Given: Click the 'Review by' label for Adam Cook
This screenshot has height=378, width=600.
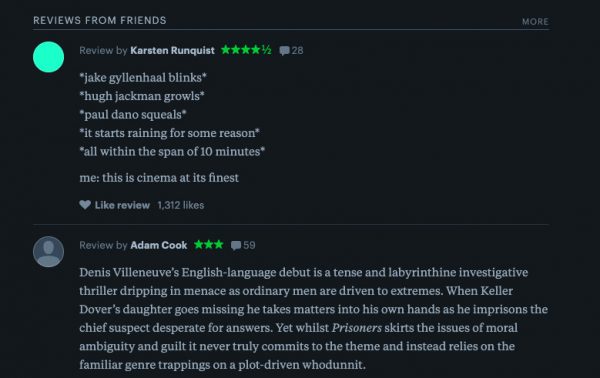Looking at the screenshot, I should (x=103, y=245).
